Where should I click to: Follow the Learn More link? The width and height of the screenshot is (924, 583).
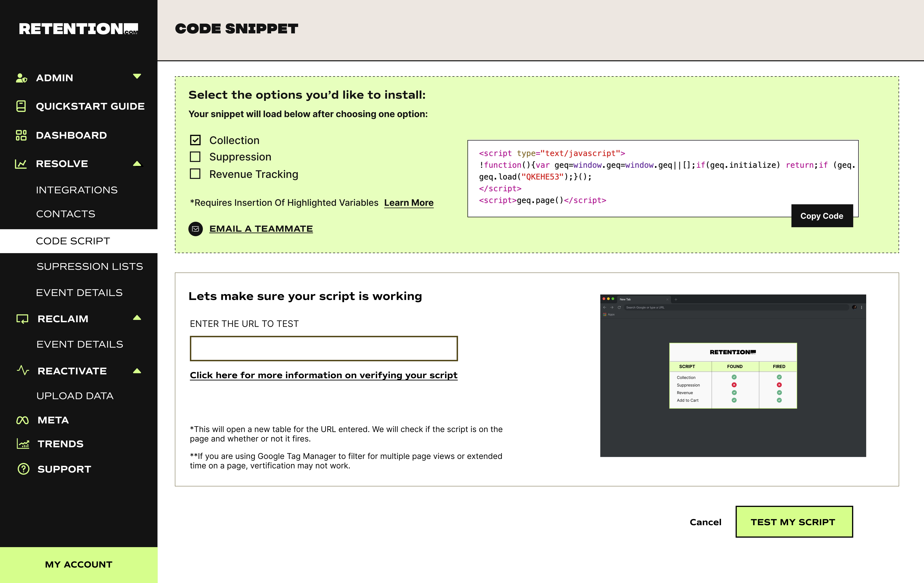pyautogui.click(x=409, y=203)
